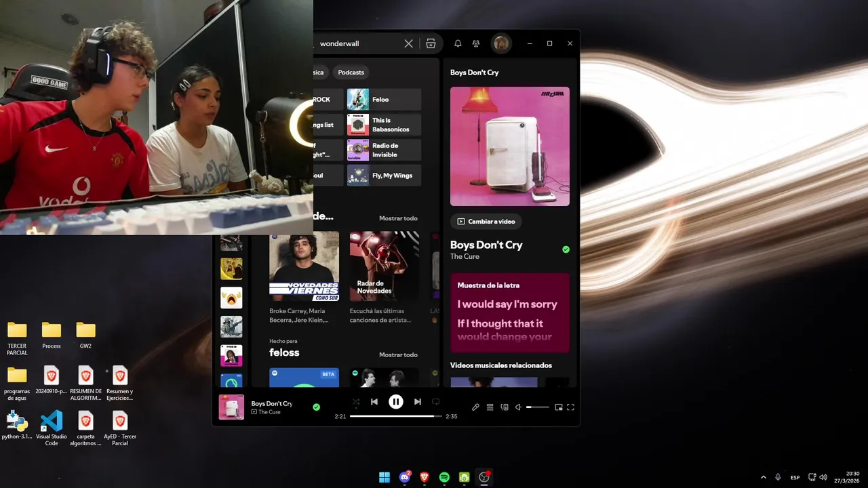Open Friend Activity icon

[476, 43]
